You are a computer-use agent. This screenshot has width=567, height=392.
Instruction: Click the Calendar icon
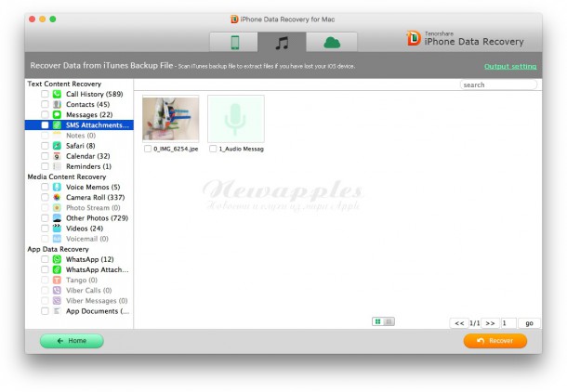(57, 156)
